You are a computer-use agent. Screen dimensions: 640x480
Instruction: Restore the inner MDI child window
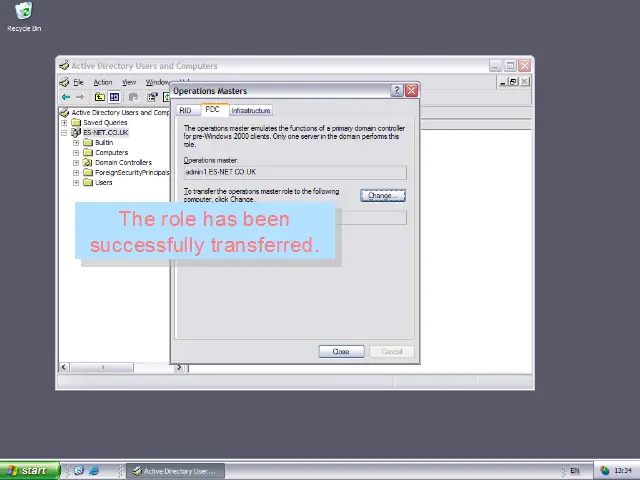(x=513, y=82)
